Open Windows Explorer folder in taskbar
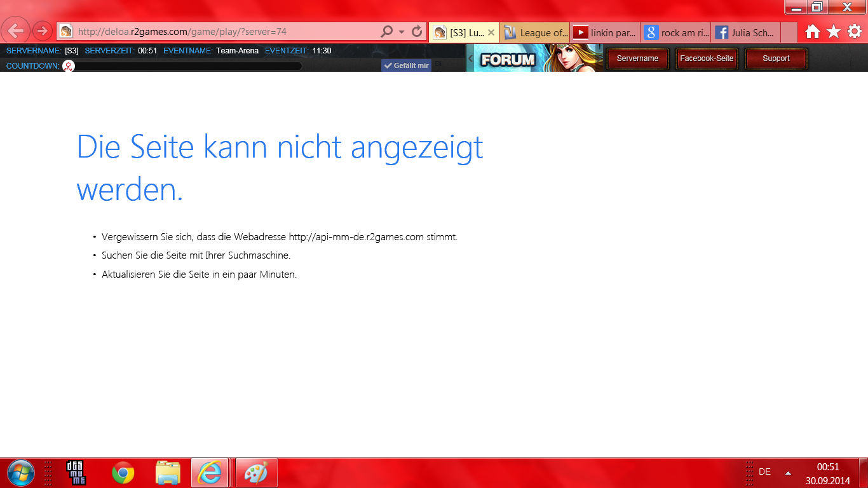This screenshot has width=868, height=488. point(168,473)
